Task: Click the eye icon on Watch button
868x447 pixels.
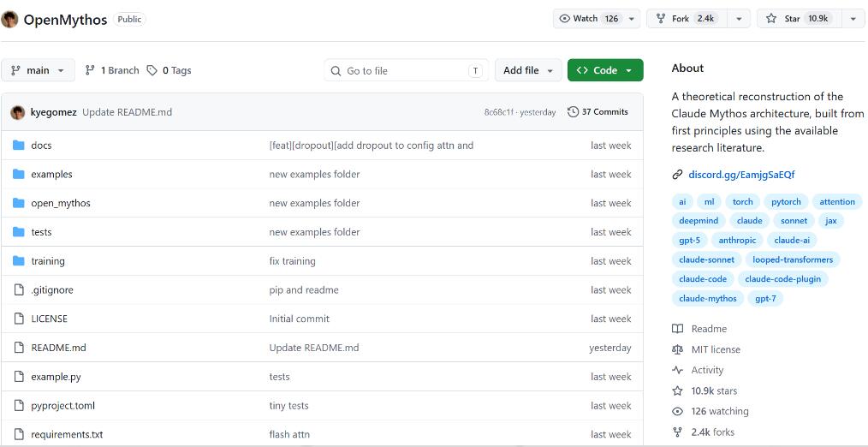Action: pos(565,19)
